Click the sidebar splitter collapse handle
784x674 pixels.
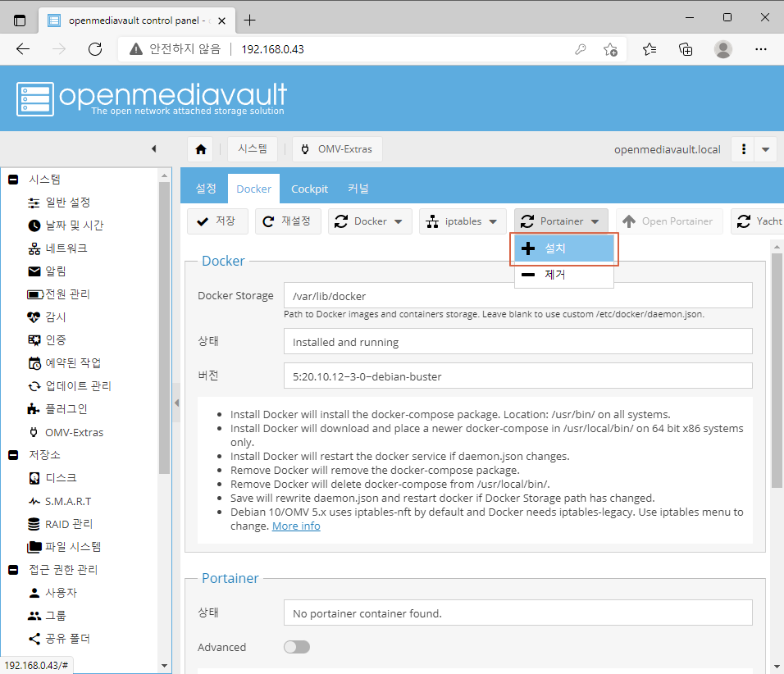tap(176, 403)
